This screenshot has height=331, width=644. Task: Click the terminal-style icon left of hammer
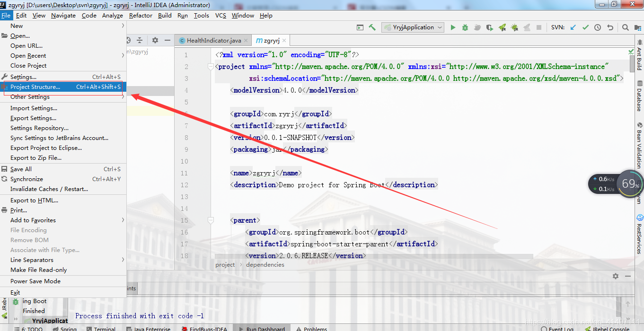point(360,27)
